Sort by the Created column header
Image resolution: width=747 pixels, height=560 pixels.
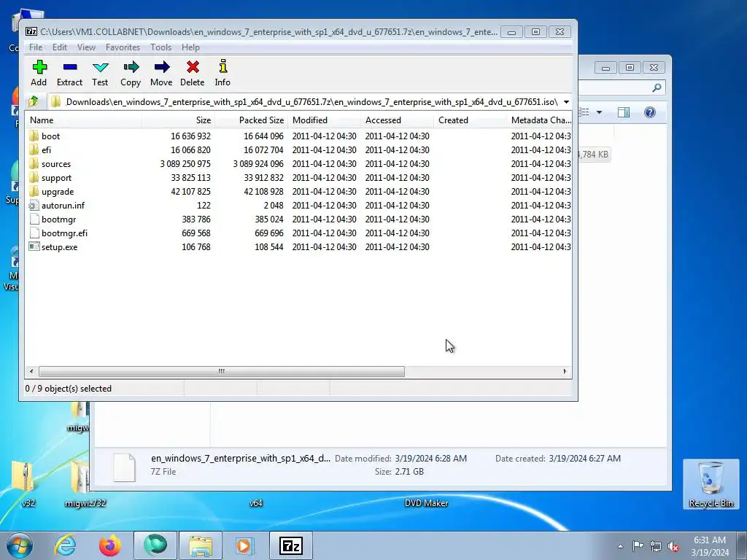click(470, 120)
